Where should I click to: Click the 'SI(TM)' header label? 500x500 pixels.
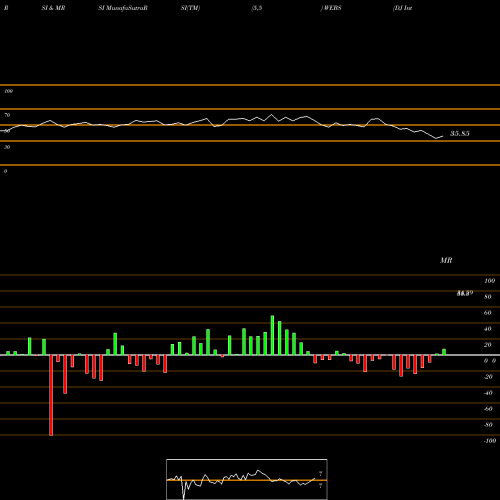tap(190, 8)
